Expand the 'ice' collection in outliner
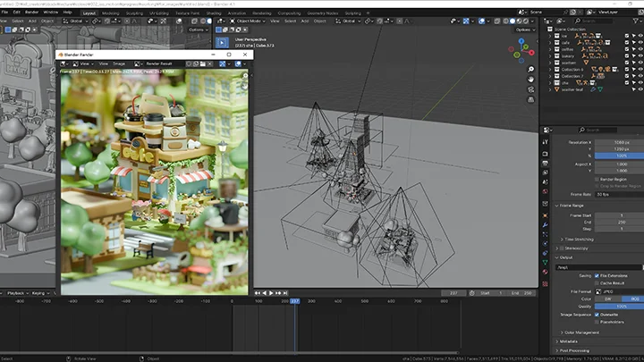This screenshot has width=644, height=362. click(x=550, y=36)
